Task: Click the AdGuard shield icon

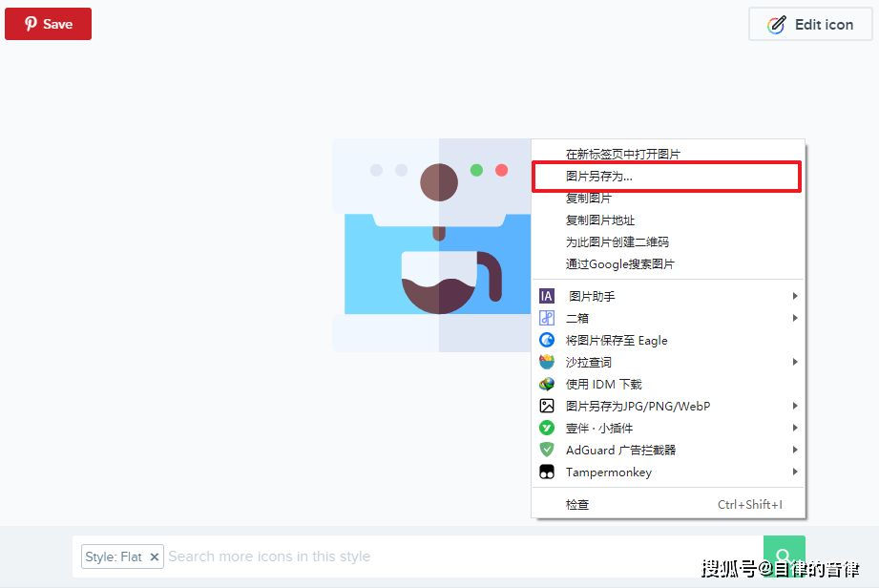Action: [547, 450]
